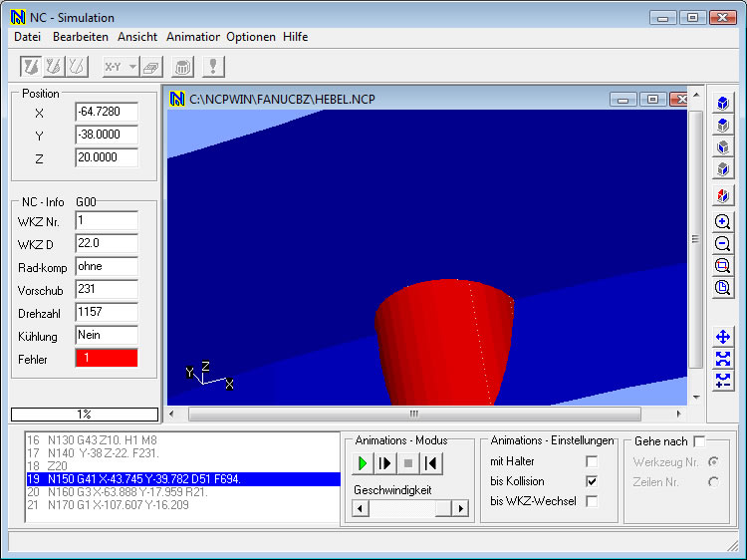
Task: Enable the 'bis WKZ-Wechsel' checkbox
Action: 592,501
